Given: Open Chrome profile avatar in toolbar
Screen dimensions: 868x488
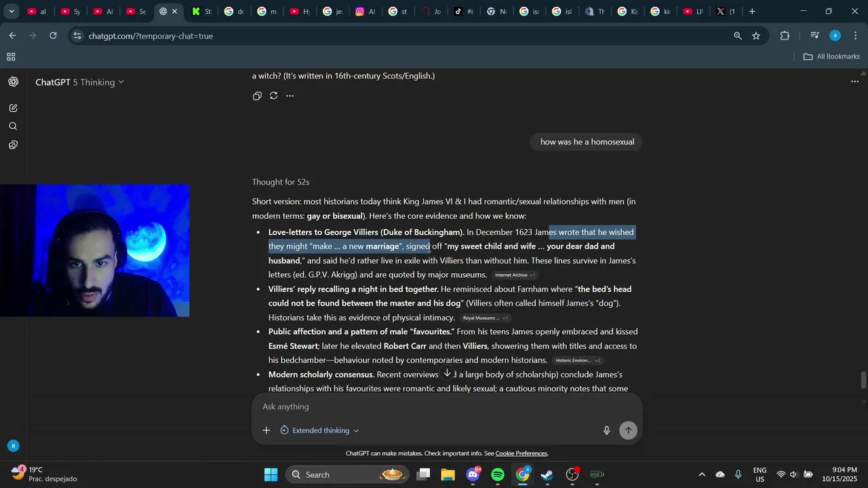Looking at the screenshot, I should coord(835,36).
